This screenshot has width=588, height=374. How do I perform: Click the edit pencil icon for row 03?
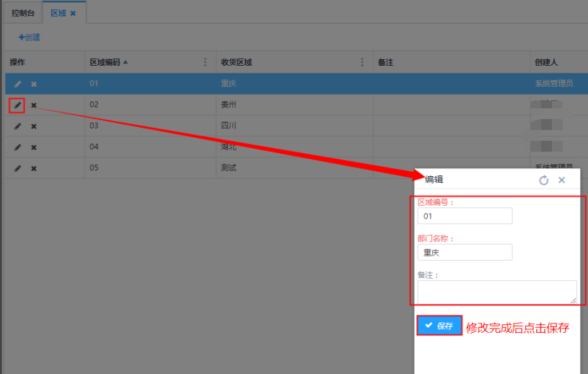(17, 126)
